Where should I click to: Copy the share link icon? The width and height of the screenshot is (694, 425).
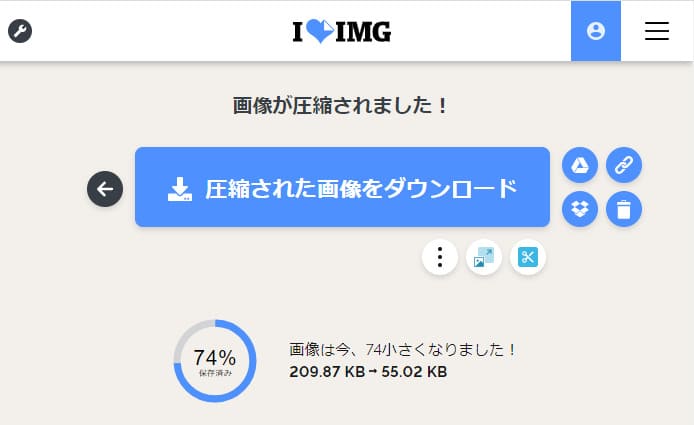point(624,165)
